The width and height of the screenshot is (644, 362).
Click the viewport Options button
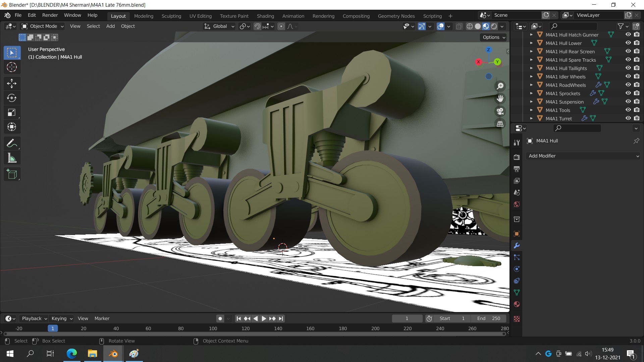493,37
